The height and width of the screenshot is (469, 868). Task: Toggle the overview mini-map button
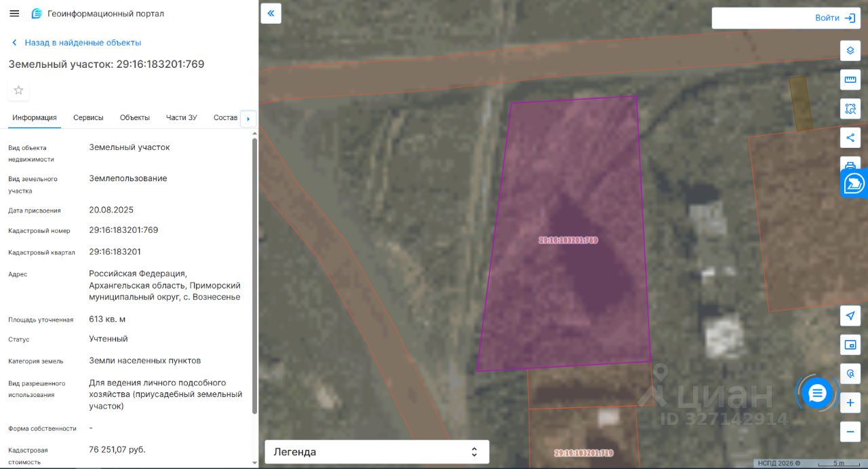click(850, 345)
